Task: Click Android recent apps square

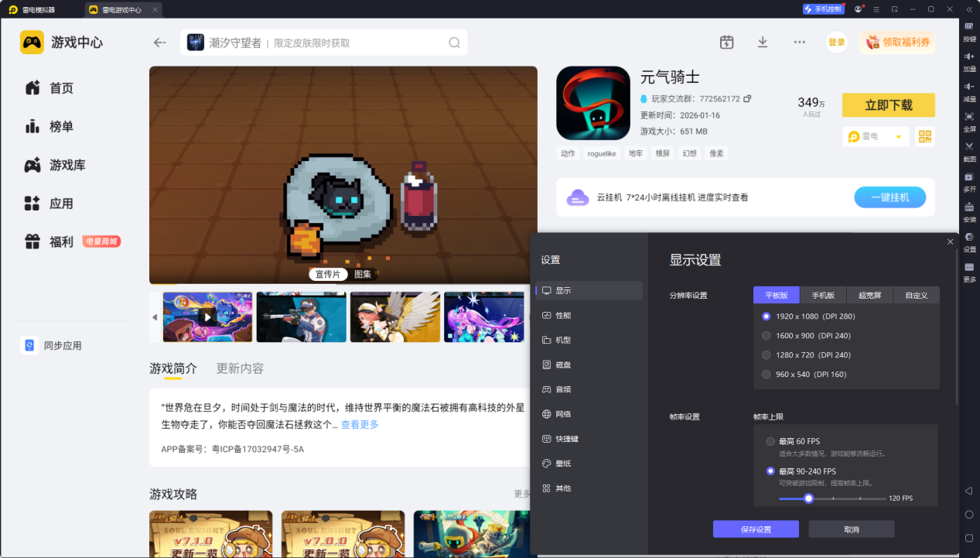Action: [968, 537]
